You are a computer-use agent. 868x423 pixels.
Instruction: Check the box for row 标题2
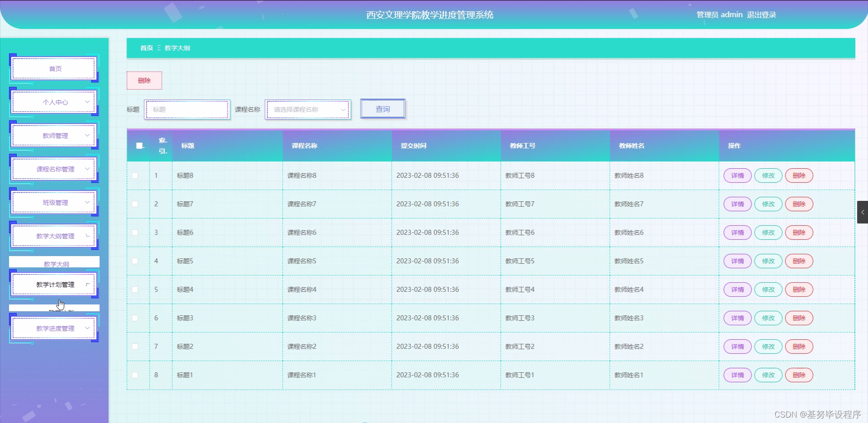click(135, 347)
